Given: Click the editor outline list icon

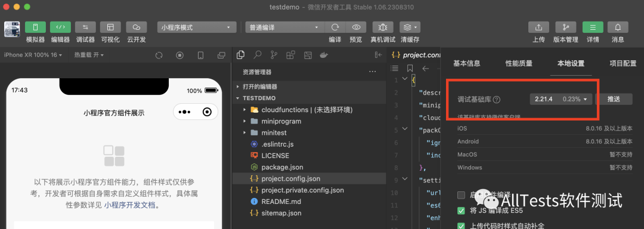Looking at the screenshot, I should [x=394, y=68].
